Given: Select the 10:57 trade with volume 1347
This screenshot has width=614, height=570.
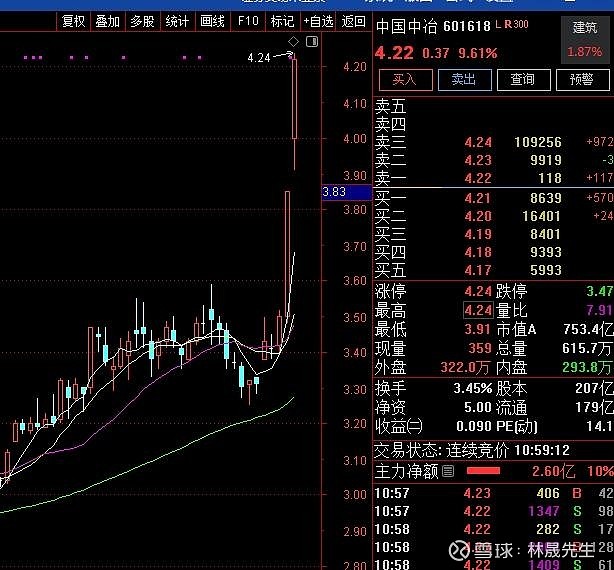Looking at the screenshot, I should pyautogui.click(x=493, y=511).
